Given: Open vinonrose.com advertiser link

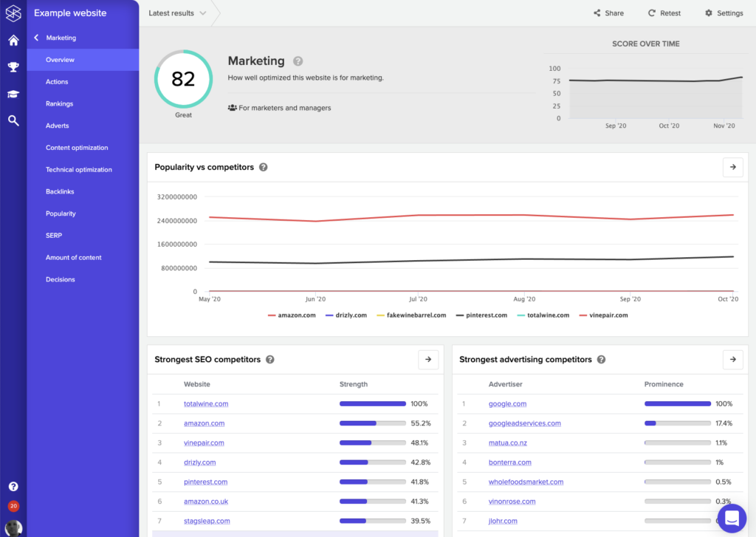Looking at the screenshot, I should click(x=512, y=502).
